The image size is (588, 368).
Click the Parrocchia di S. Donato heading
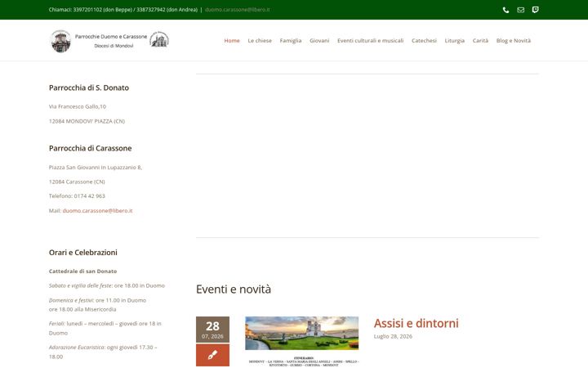(89, 88)
